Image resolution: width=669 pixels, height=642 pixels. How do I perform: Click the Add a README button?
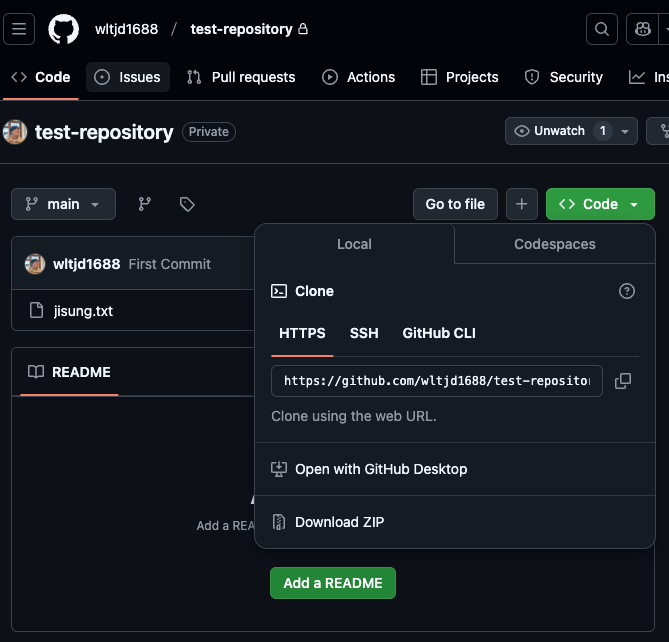[x=333, y=583]
